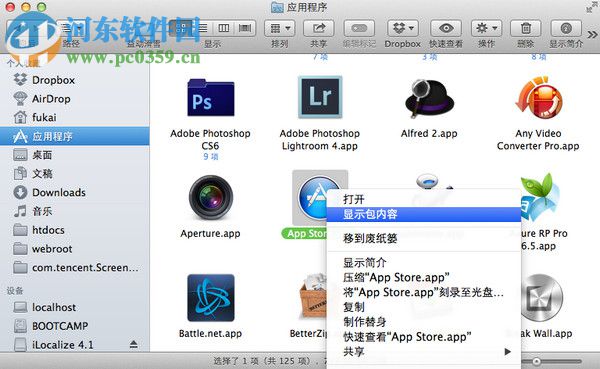Select the Aperture.app camera lens icon
Screen dimensions: 600x369
(x=210, y=198)
